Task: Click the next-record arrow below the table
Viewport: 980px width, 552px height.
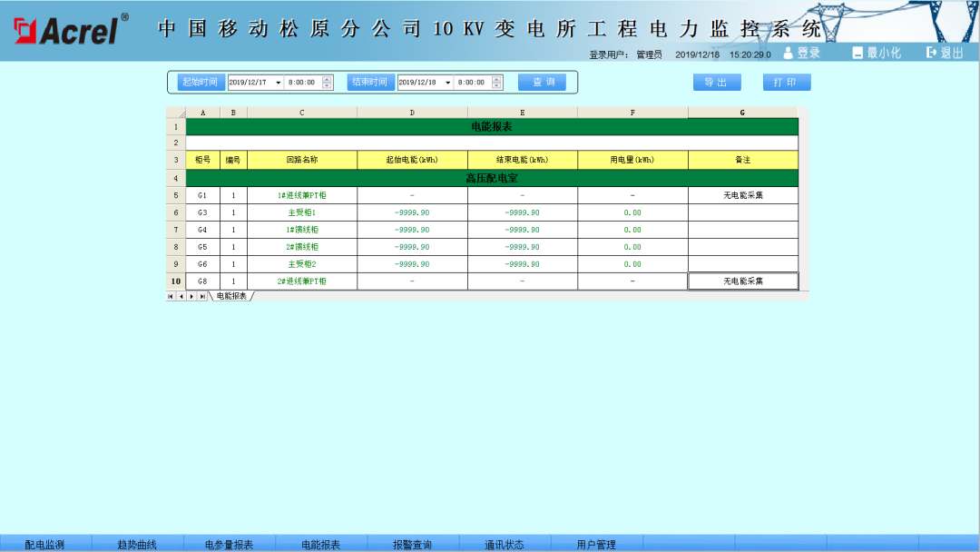Action: click(x=191, y=296)
